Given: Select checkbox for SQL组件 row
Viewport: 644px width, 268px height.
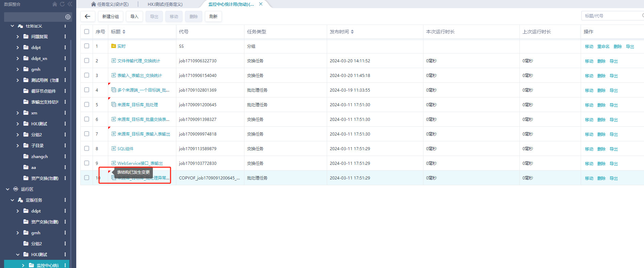Looking at the screenshot, I should click(x=87, y=148).
